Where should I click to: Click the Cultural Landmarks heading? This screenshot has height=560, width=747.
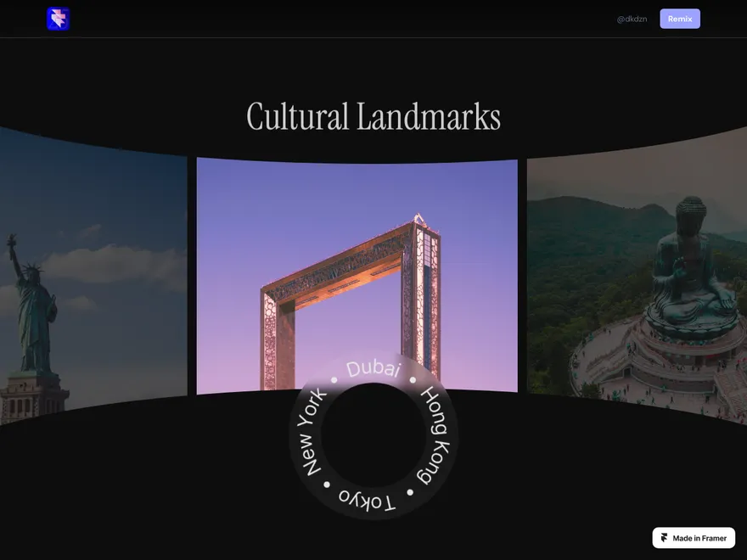click(x=373, y=117)
